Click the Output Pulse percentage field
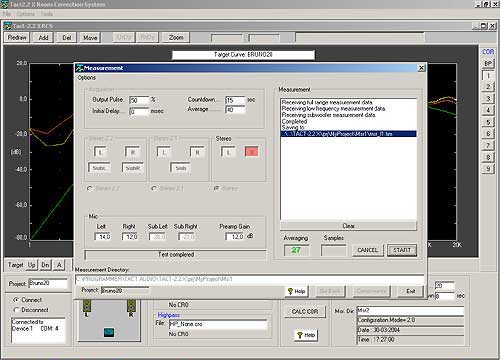This screenshot has width=500, height=360. [x=139, y=100]
